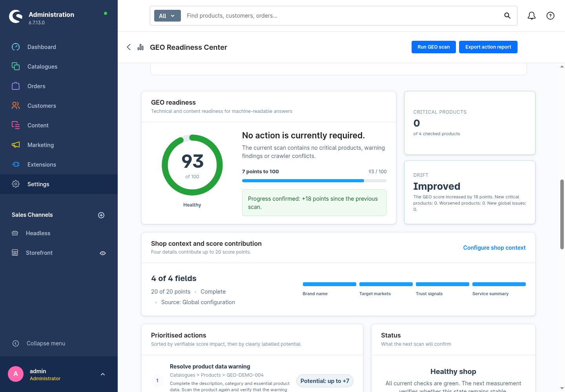The height and width of the screenshot is (392, 565).
Task: Click the Catalogues sidebar icon
Action: (16, 67)
